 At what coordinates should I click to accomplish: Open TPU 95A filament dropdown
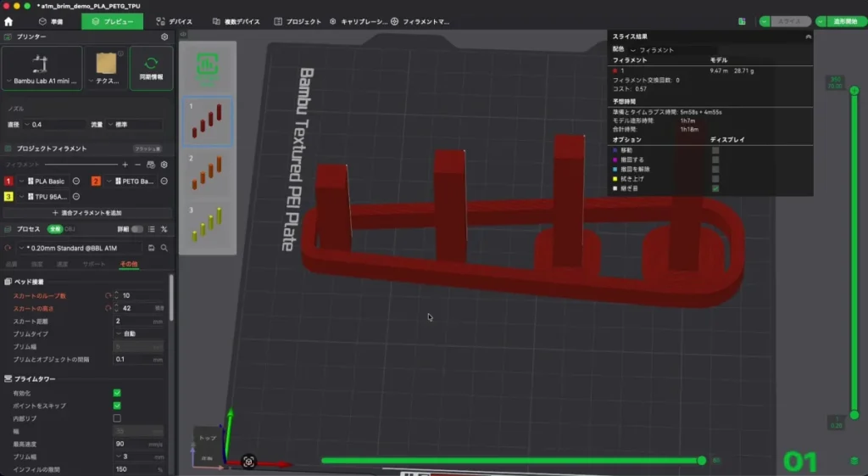[44, 197]
